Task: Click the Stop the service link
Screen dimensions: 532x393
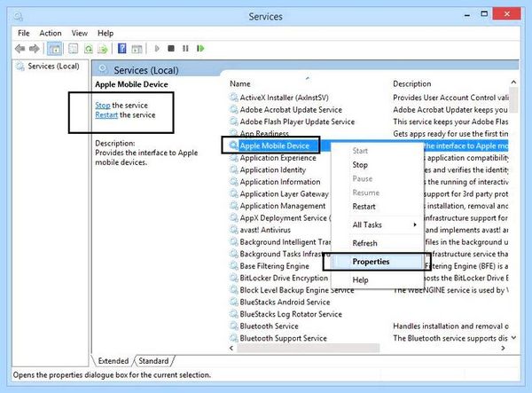Action: 103,106
